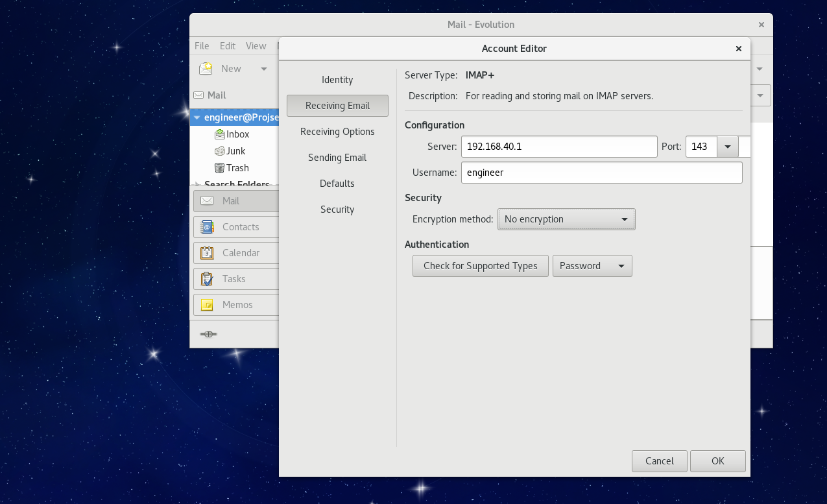Collapse the engineer@Projse account tree
The width and height of the screenshot is (827, 504).
(x=197, y=117)
